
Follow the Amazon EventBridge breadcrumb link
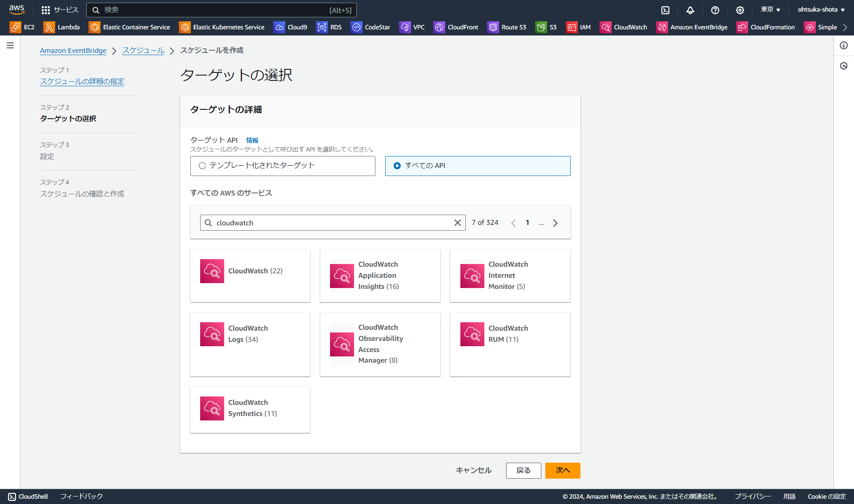pyautogui.click(x=73, y=50)
